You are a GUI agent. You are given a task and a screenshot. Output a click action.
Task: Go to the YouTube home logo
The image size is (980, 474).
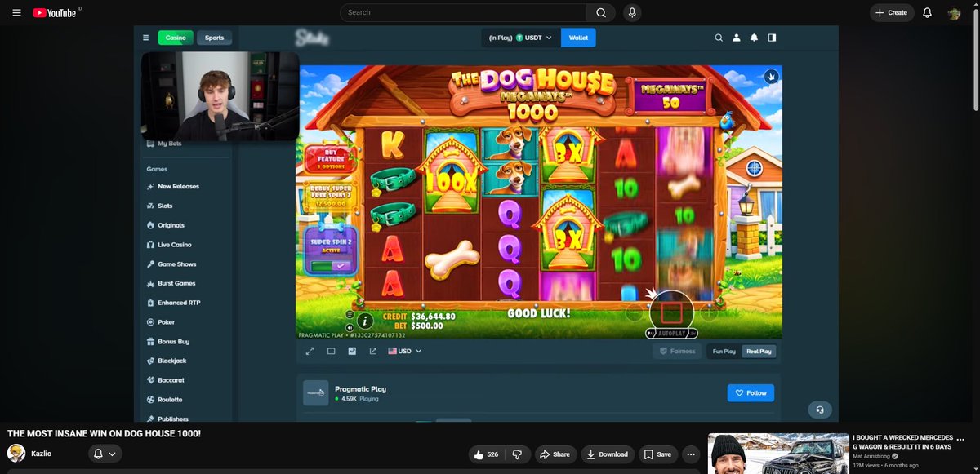tap(56, 13)
